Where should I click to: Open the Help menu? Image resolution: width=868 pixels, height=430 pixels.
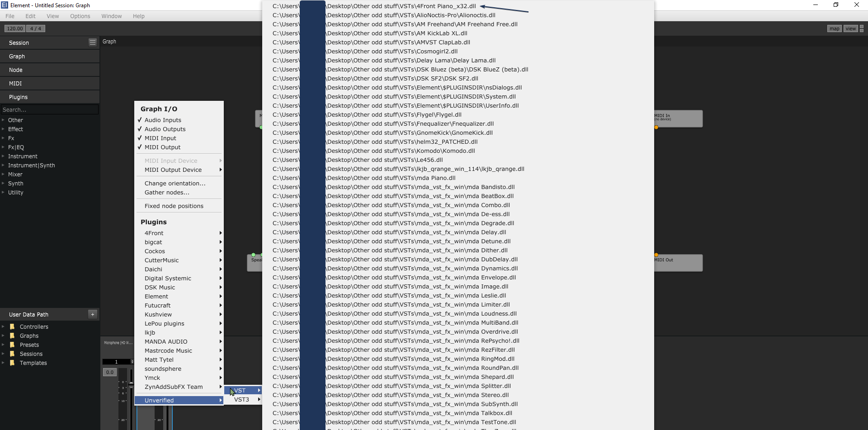(139, 16)
